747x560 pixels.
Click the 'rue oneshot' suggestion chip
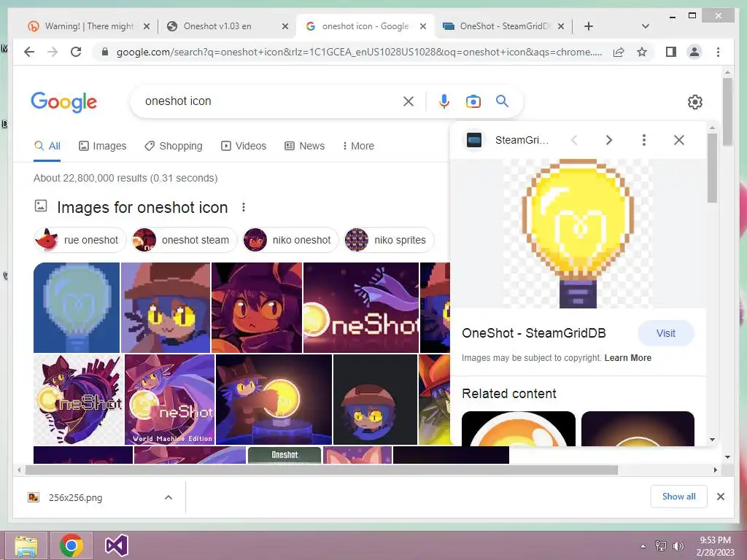click(x=80, y=240)
